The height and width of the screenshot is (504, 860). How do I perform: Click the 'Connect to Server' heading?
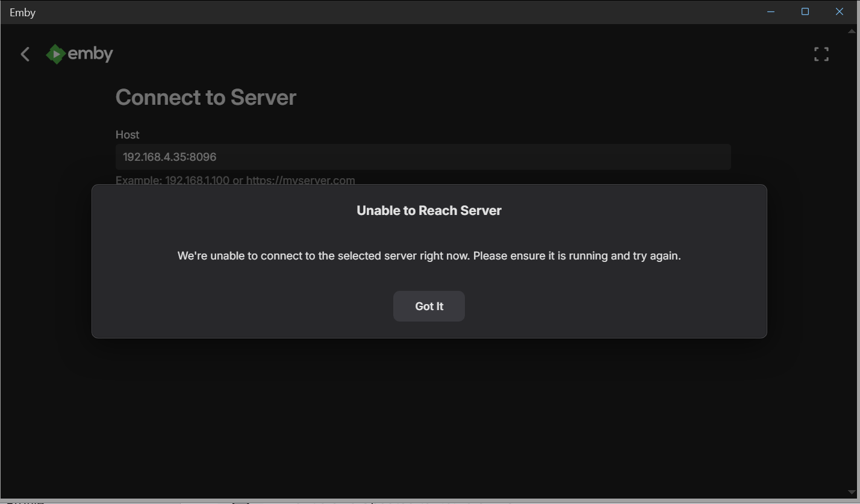tap(206, 98)
